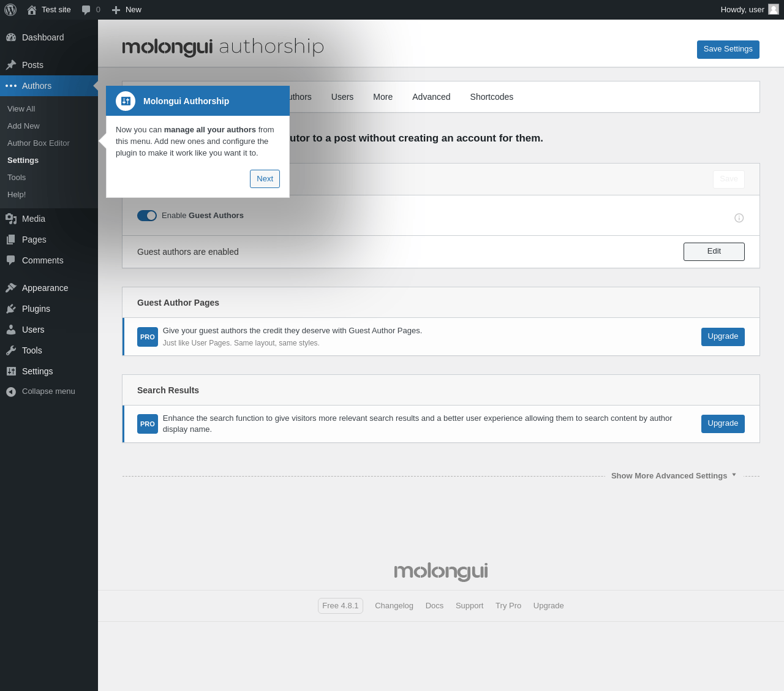Open the Try Pro footer link
Viewport: 784px width, 691px height.
coord(508,606)
